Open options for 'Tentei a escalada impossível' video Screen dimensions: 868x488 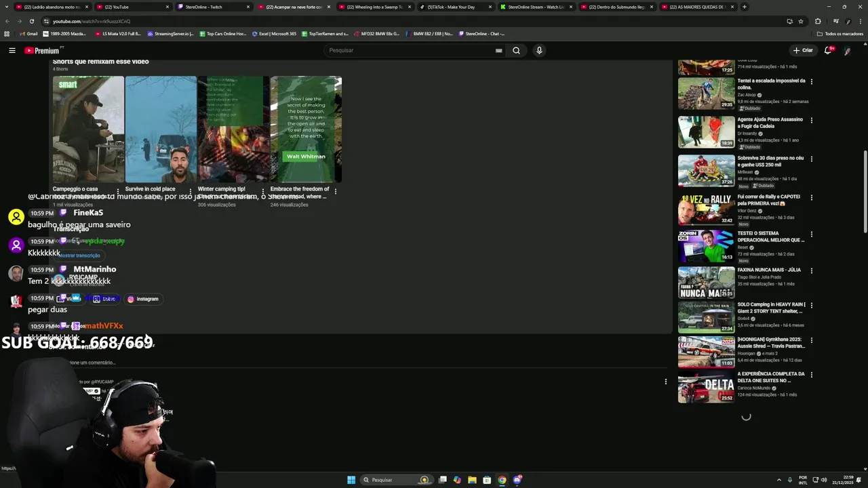click(811, 81)
